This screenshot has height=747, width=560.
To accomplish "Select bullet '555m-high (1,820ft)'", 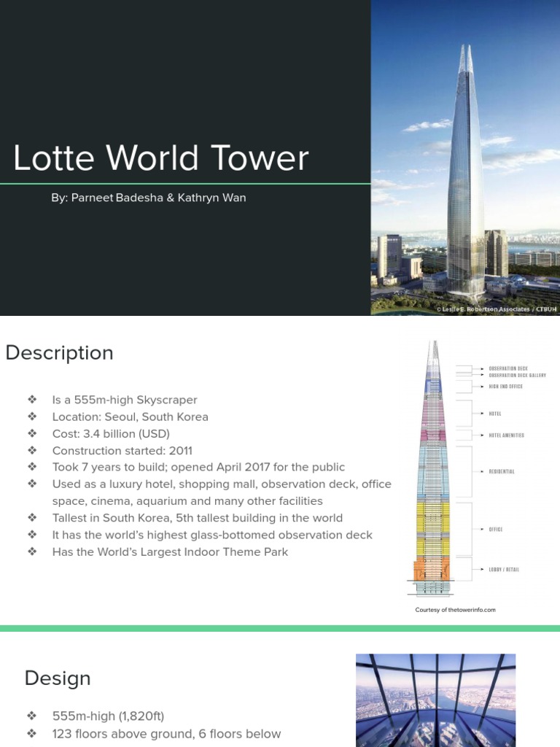I will [x=108, y=716].
